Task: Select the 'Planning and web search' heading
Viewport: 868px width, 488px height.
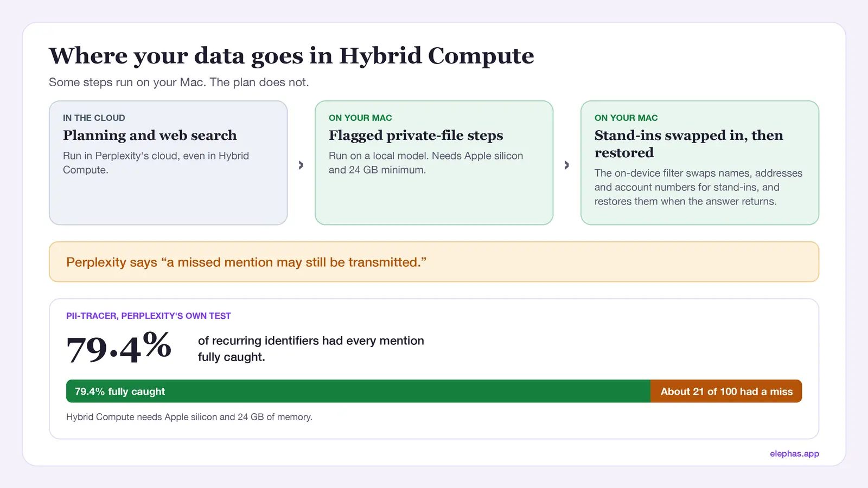Action: point(150,135)
